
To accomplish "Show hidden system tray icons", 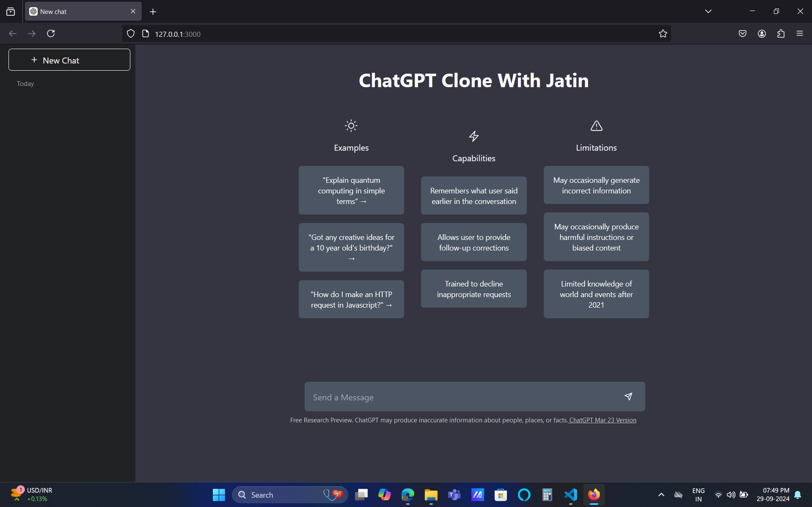I will click(x=661, y=494).
